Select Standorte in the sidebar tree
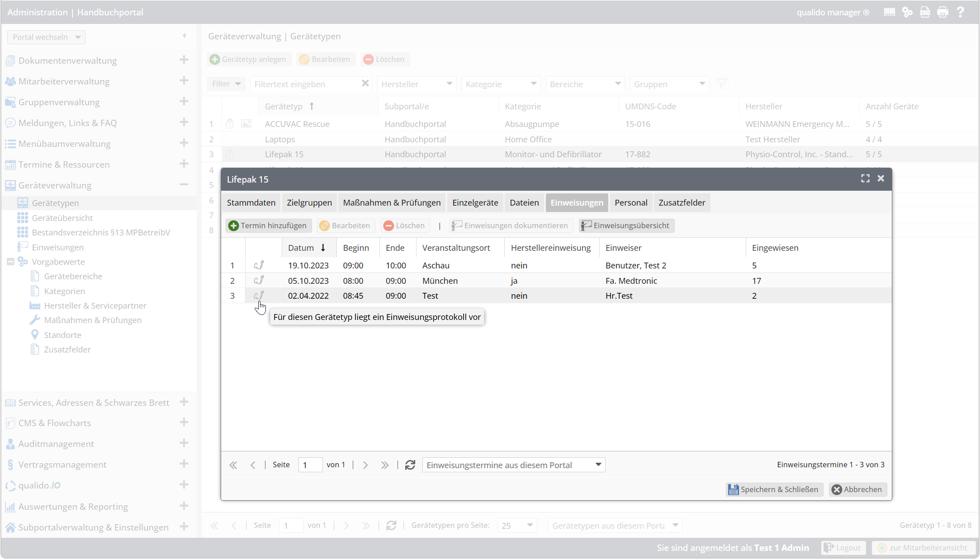This screenshot has width=980, height=559. (x=62, y=335)
